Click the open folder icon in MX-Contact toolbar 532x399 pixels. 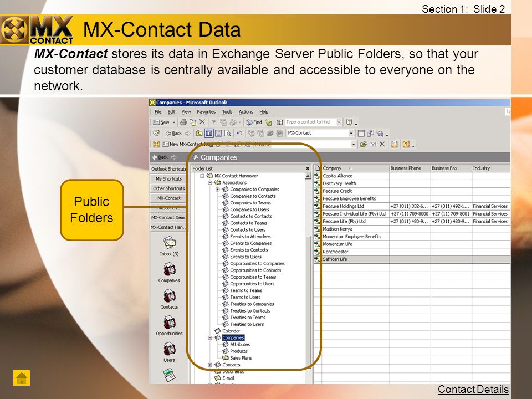[x=364, y=144]
